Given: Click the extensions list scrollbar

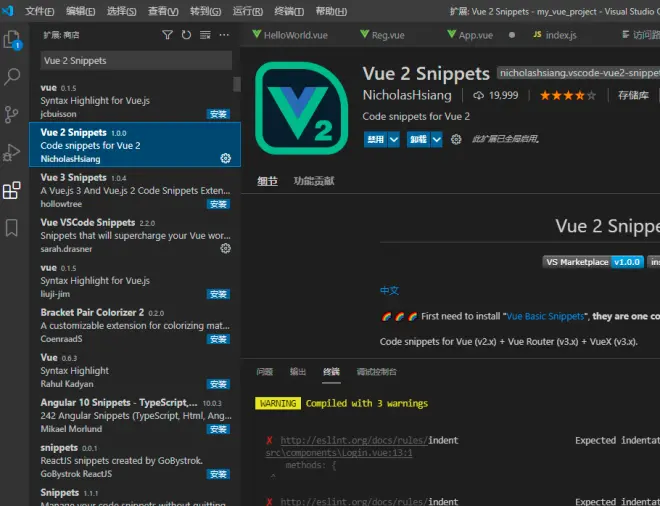Looking at the screenshot, I should [x=237, y=84].
